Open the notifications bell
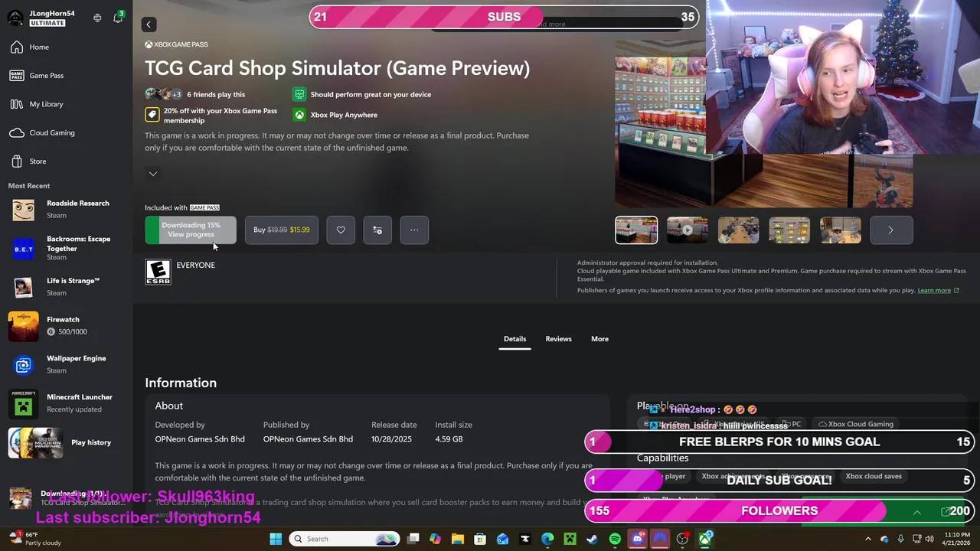 click(118, 18)
